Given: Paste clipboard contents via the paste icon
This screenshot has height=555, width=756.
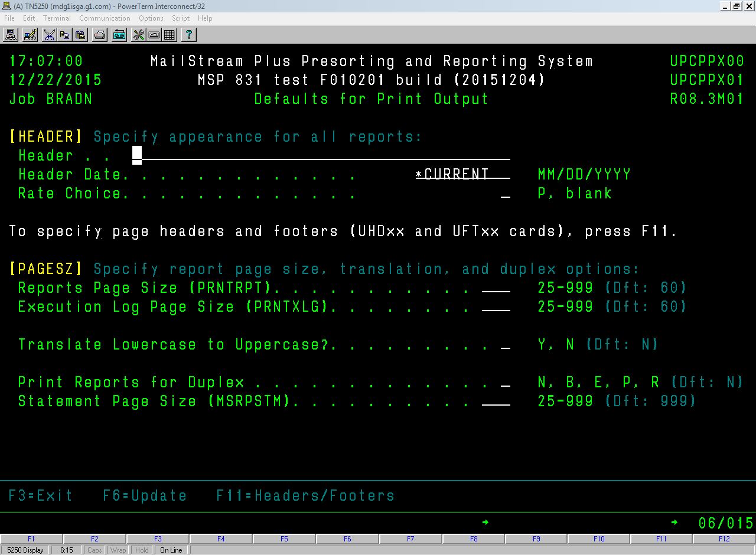Looking at the screenshot, I should [x=80, y=35].
